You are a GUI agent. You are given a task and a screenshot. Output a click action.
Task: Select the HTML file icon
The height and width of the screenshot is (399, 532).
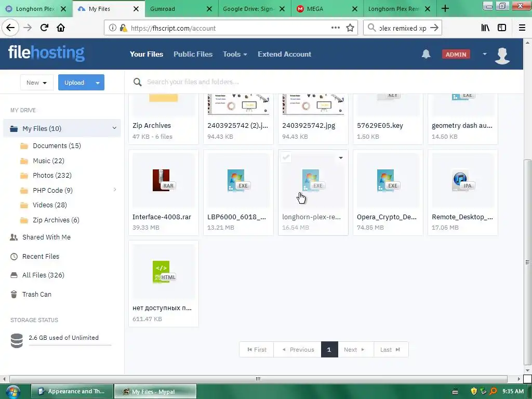[164, 272]
